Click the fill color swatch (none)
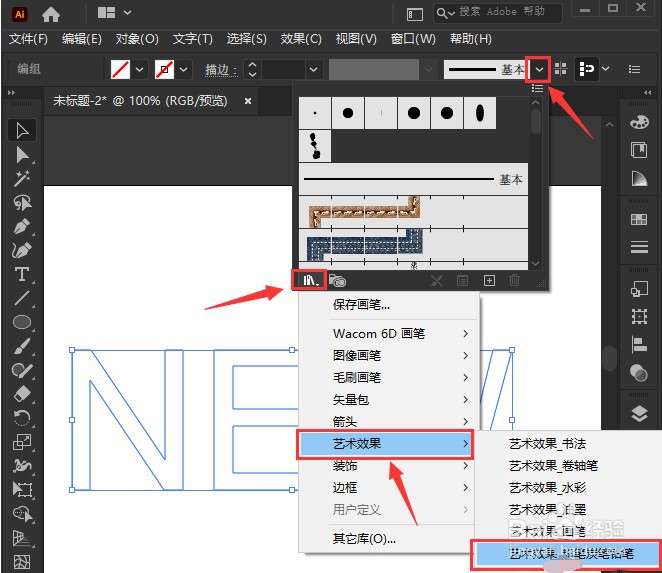Viewport: 662px width, 573px height. click(x=120, y=69)
